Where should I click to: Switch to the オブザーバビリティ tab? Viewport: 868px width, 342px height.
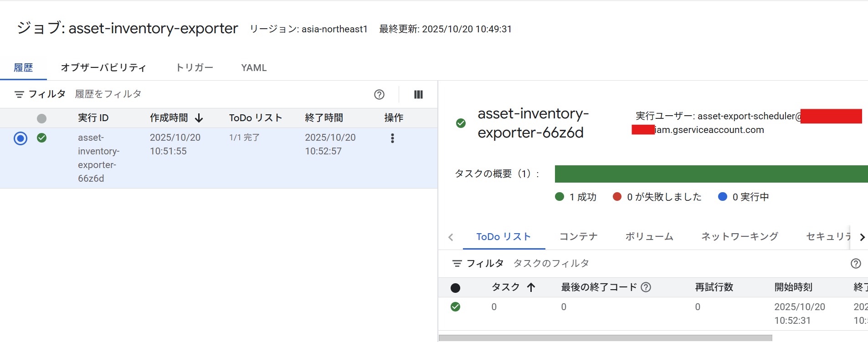click(103, 68)
